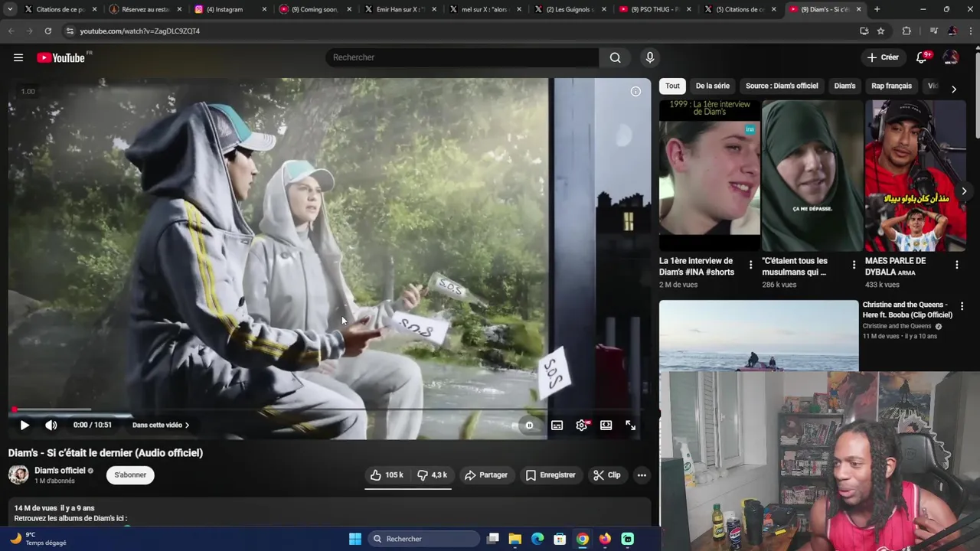Dislike the video showing 4,3 k
The width and height of the screenshot is (980, 551).
coord(432,475)
